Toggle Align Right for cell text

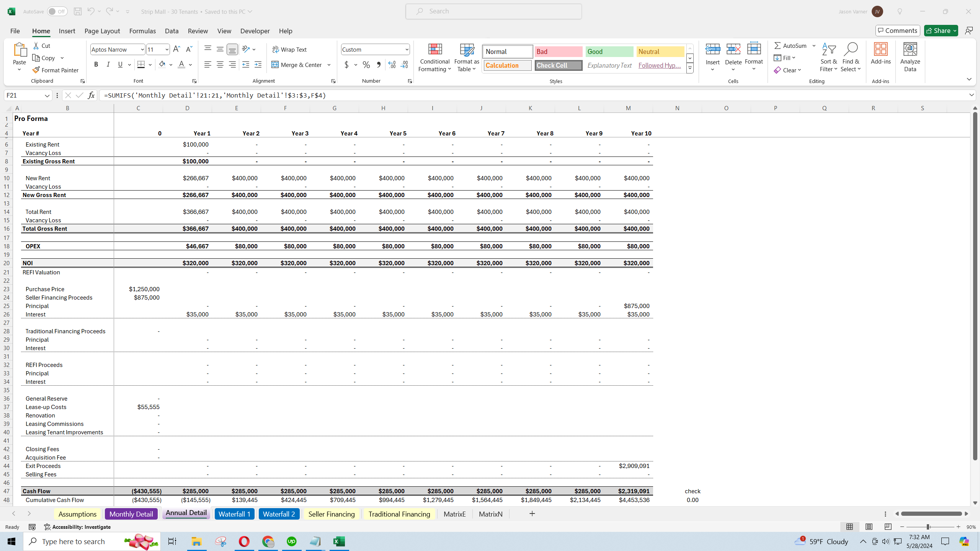point(232,65)
